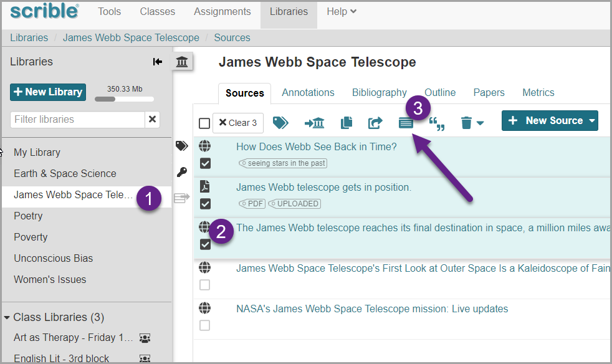Check NASA's Live updates source checkbox
The image size is (612, 364).
205,325
